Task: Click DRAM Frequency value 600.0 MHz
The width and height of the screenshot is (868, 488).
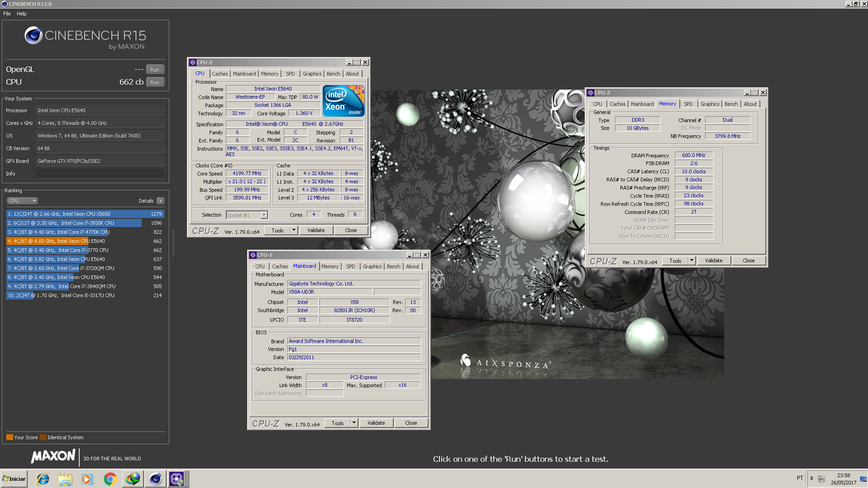Action: 694,155
